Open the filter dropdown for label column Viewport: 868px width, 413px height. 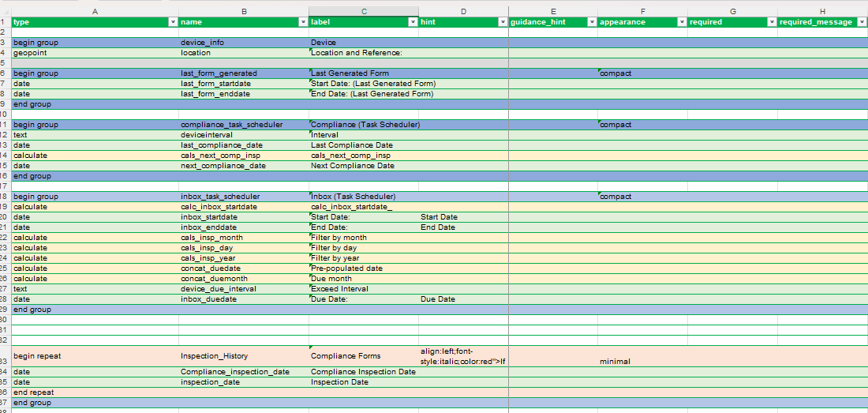tap(413, 22)
